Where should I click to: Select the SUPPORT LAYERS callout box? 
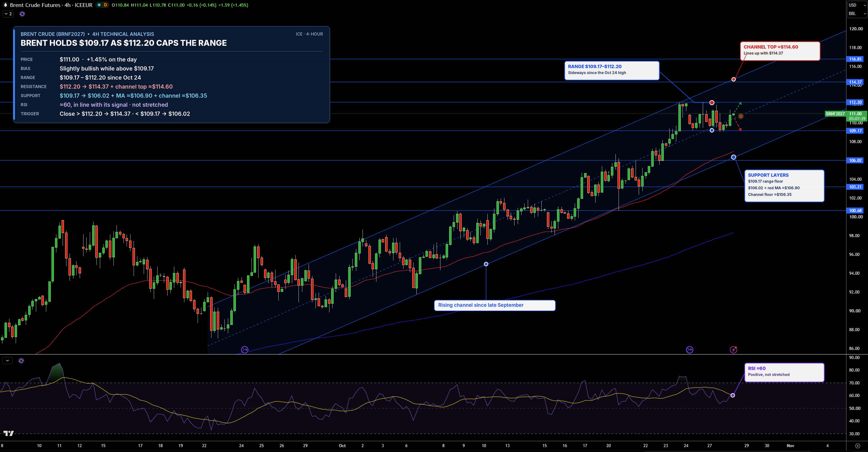784,186
